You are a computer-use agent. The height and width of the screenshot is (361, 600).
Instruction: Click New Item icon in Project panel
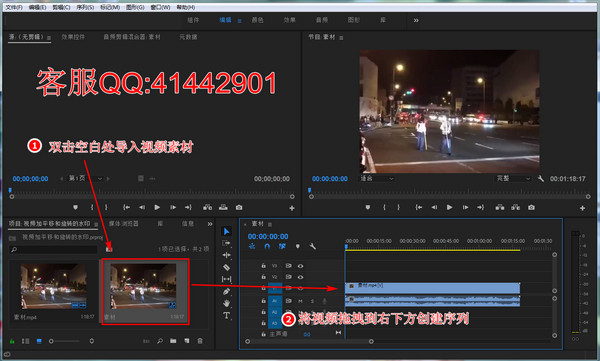(186, 341)
